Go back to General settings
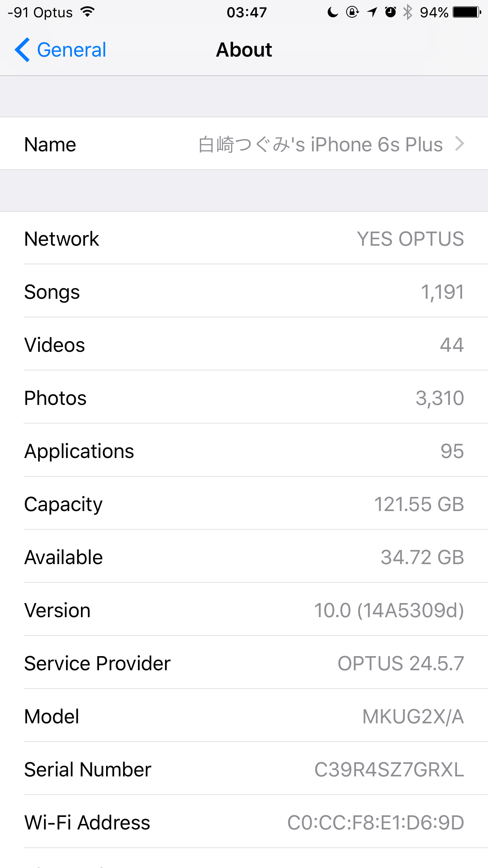 click(x=61, y=50)
